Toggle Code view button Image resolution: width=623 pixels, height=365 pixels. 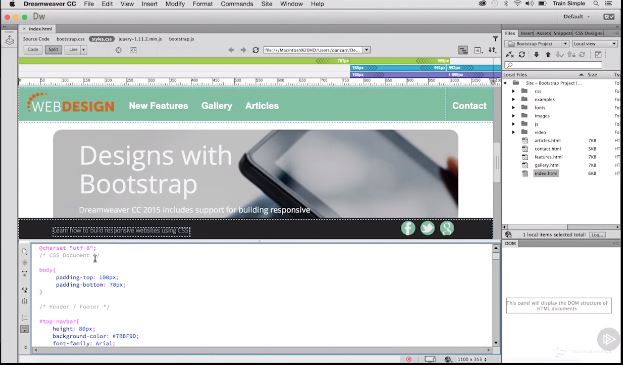tap(33, 50)
